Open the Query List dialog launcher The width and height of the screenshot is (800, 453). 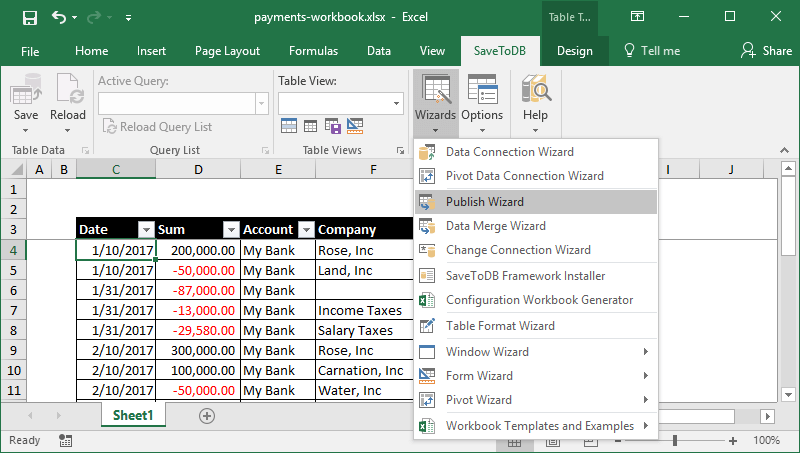click(265, 150)
